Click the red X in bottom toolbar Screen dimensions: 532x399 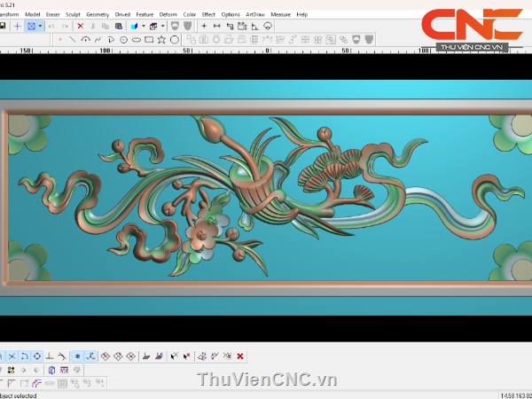pos(240,356)
